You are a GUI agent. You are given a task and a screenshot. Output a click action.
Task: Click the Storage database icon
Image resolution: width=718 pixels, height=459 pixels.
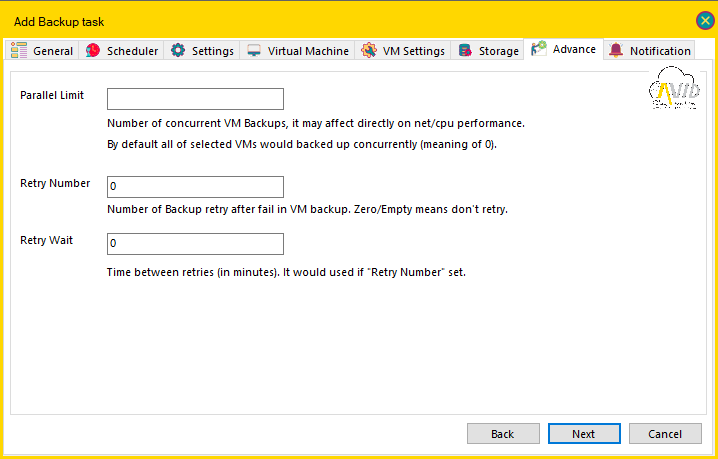coord(465,50)
